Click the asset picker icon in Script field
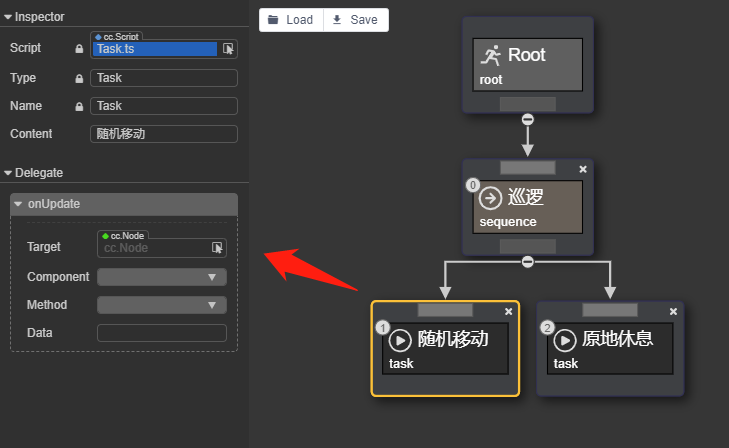 tap(228, 48)
